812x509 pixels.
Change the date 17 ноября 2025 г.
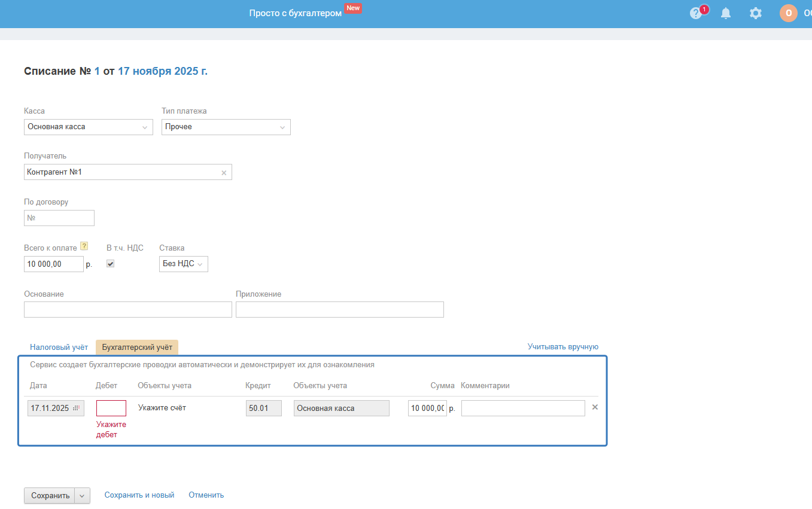163,71
